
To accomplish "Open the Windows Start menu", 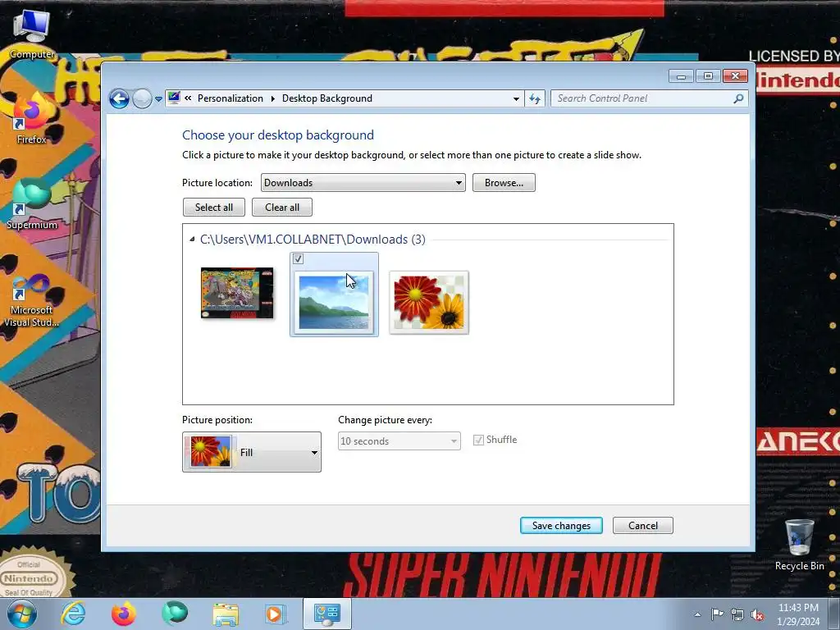I will click(22, 614).
